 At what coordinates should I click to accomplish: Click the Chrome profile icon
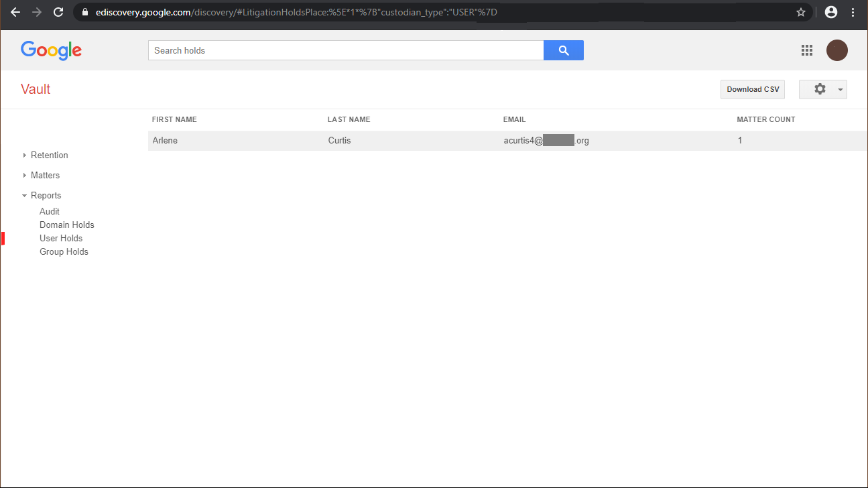831,12
